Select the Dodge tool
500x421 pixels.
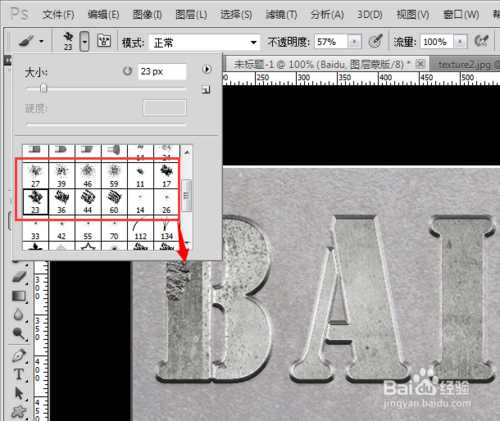[19, 333]
